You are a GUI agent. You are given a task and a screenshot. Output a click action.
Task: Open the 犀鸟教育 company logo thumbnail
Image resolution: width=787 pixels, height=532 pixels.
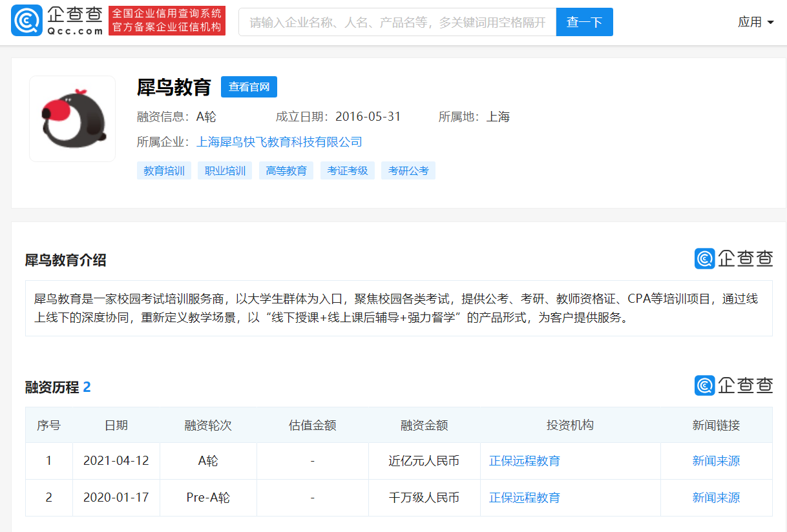72,119
